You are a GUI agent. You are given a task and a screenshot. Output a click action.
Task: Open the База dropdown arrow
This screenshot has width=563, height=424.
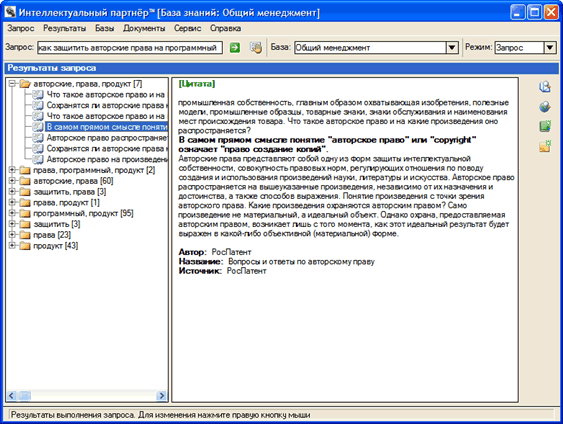452,47
